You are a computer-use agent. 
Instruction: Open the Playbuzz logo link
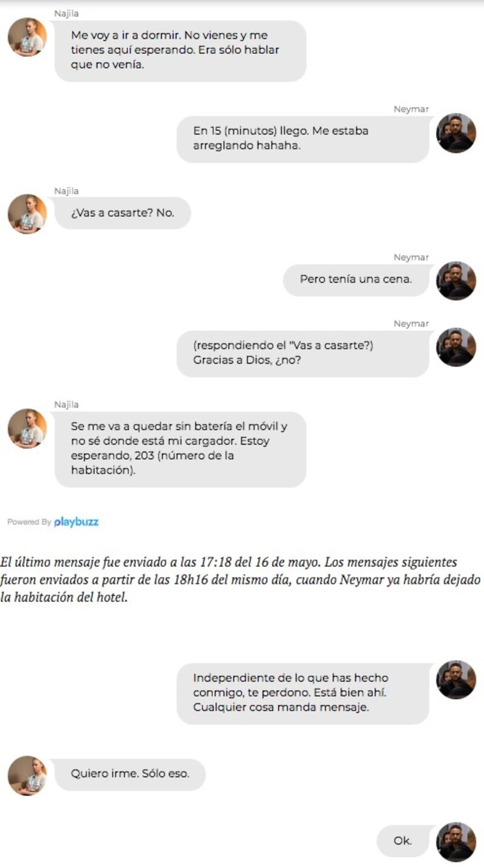[76, 522]
